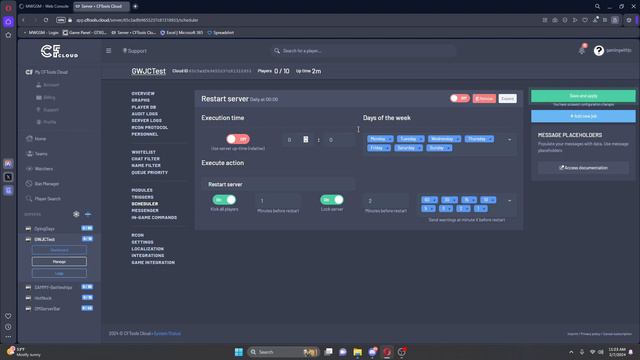This screenshot has width=640, height=360.
Task: Remove the Monday day tag
Action: (390, 139)
